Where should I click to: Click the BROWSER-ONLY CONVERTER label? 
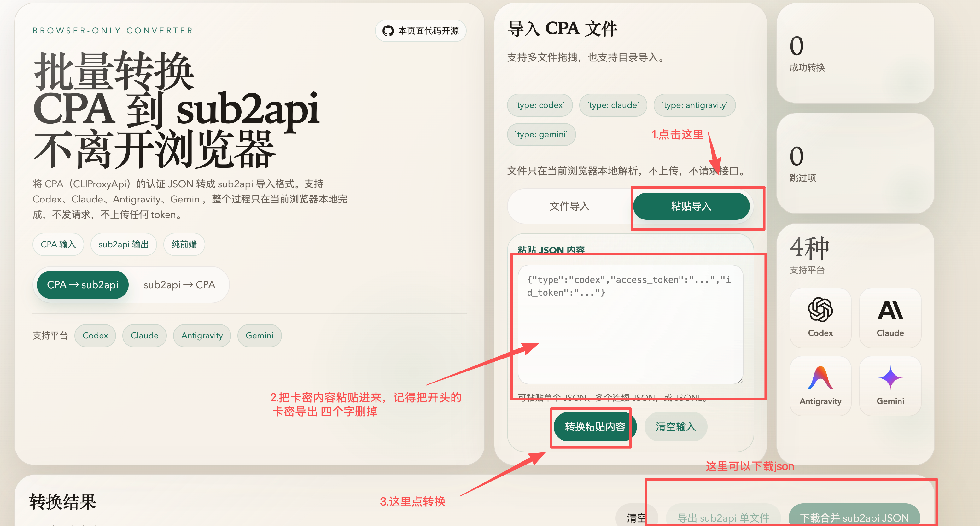[113, 31]
